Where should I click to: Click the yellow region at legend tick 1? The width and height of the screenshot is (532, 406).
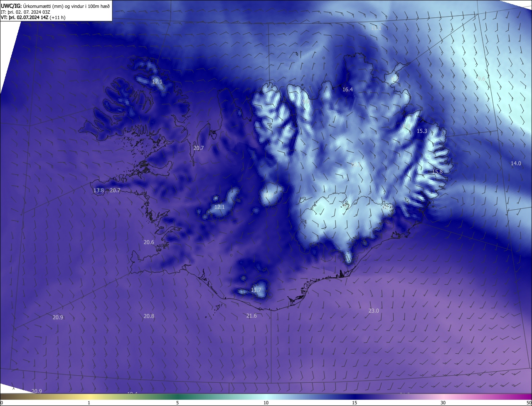coord(89,397)
